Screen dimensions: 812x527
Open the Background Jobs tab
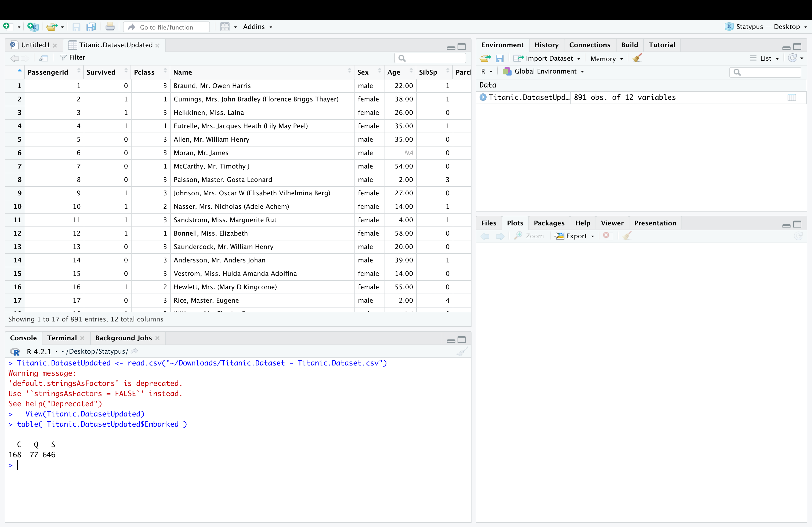124,338
